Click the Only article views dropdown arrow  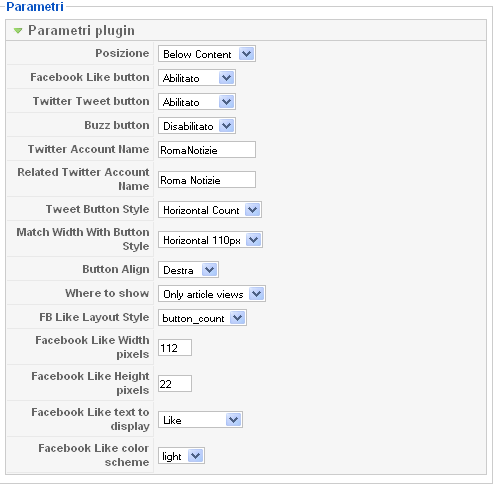256,294
